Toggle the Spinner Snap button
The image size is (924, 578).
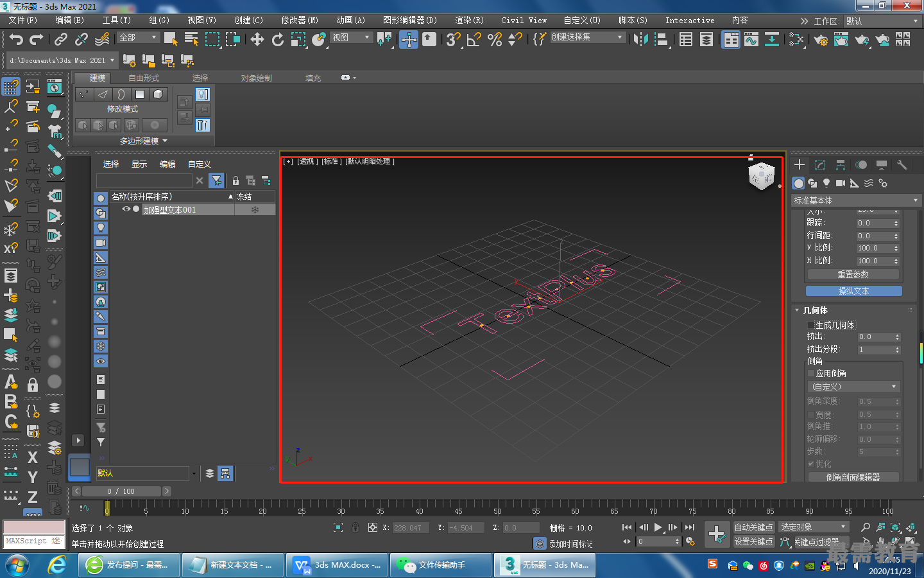pos(515,39)
